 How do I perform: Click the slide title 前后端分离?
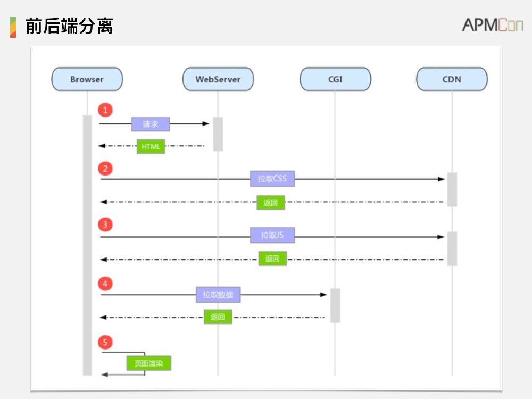tap(69, 26)
